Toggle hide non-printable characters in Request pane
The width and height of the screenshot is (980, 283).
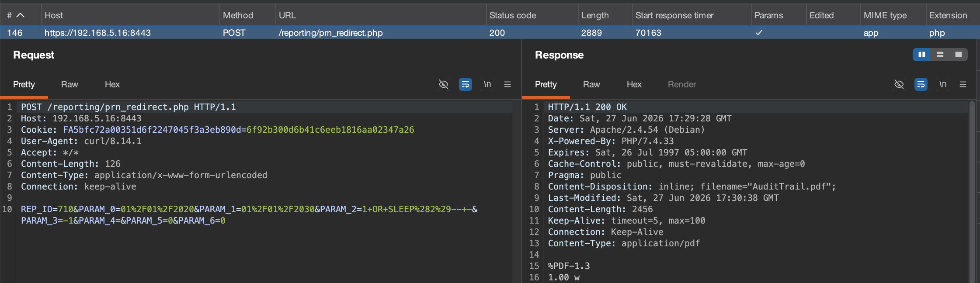click(x=443, y=84)
